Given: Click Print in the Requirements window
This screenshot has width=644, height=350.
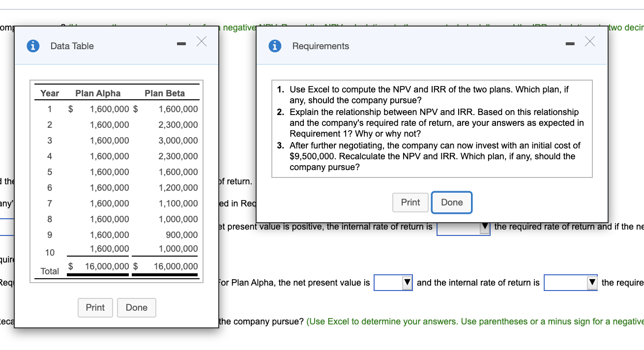Looking at the screenshot, I should (410, 202).
